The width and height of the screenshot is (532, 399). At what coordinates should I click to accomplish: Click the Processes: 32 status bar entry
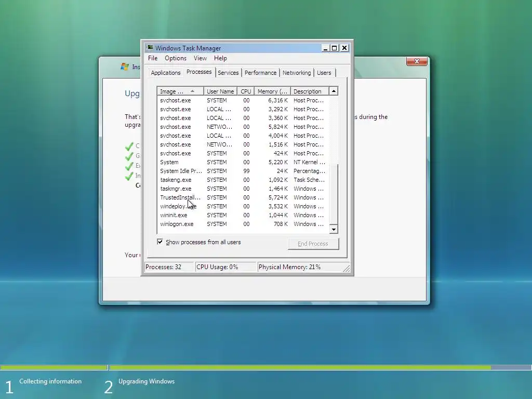169,267
